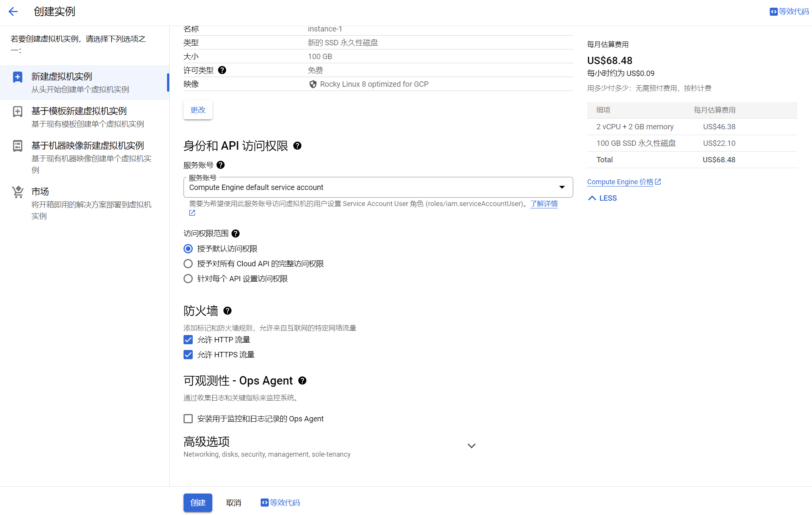The image size is (812, 515).
Task: Click the 免费 license value
Action: click(315, 70)
